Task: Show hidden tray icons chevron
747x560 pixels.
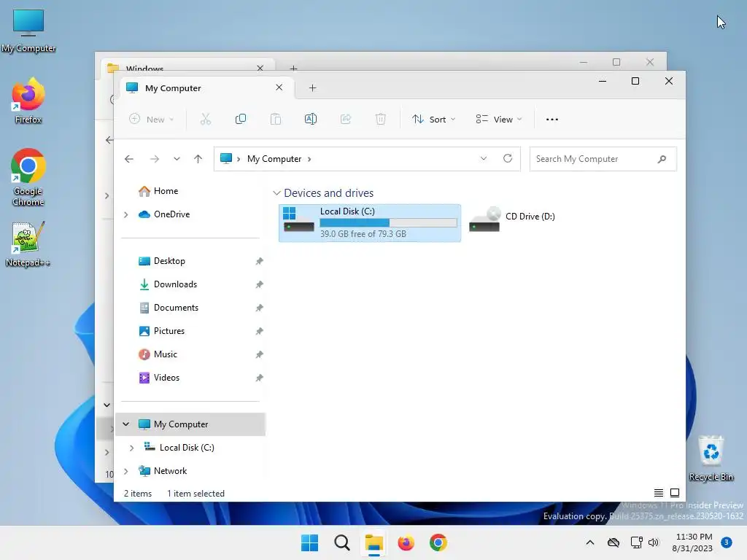Action: point(589,542)
